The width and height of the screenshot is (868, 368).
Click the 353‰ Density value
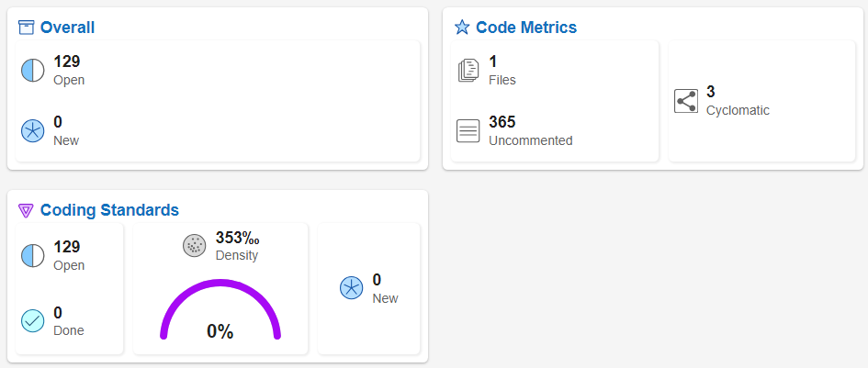coord(237,238)
